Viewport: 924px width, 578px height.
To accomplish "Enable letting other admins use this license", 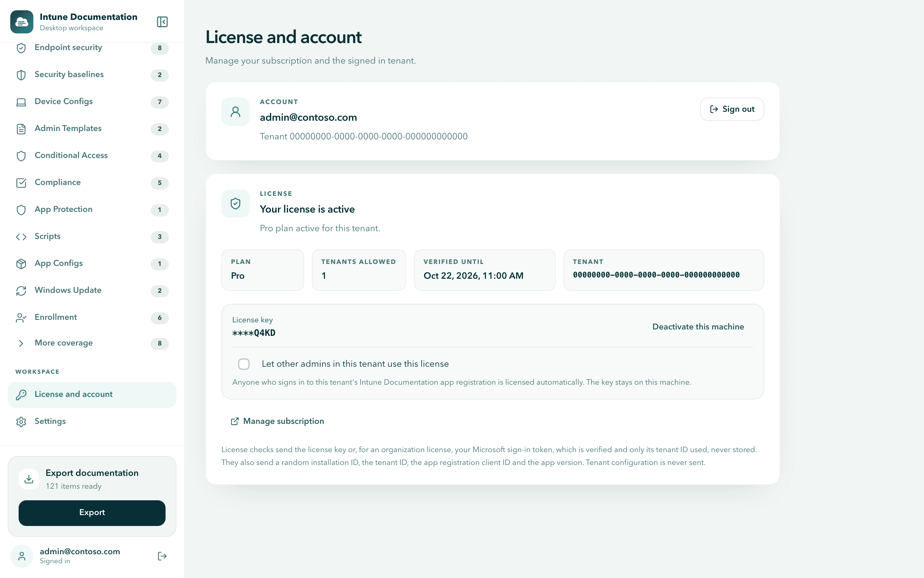I will [x=244, y=364].
